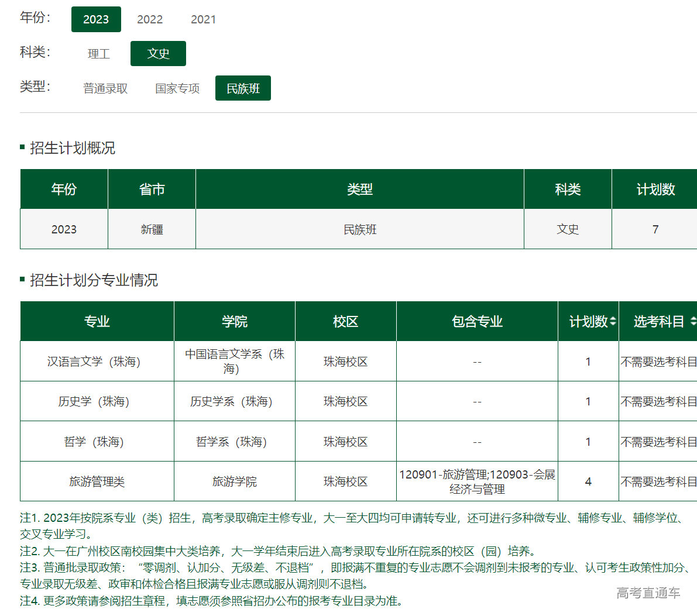Select the 旅游管理类 major row
The width and height of the screenshot is (697, 616).
97,481
